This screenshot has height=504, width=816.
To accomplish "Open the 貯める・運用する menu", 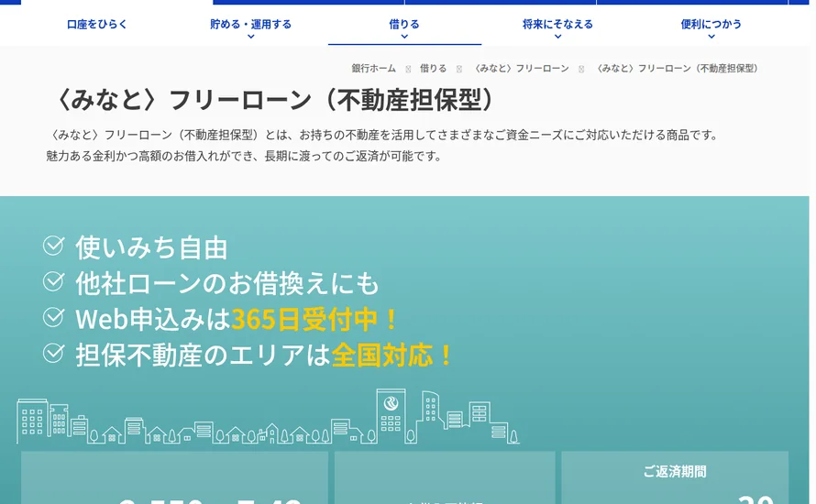I will pyautogui.click(x=250, y=24).
